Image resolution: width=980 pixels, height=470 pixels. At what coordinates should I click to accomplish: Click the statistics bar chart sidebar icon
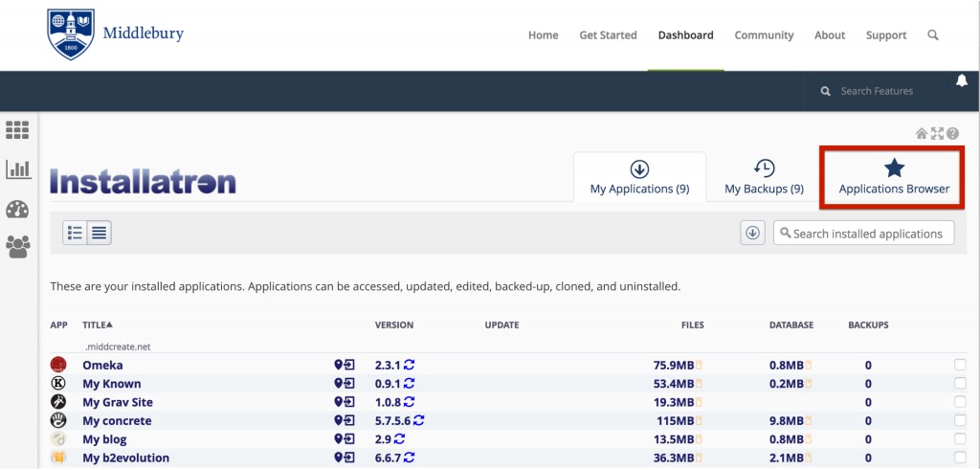(17, 169)
